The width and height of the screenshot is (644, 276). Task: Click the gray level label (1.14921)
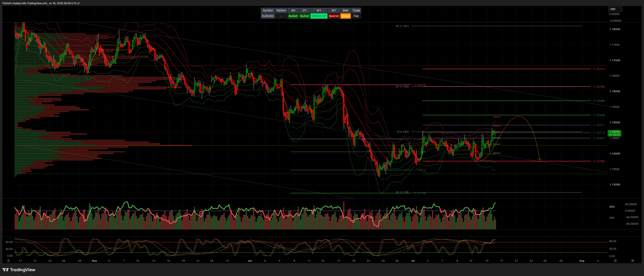[x=599, y=125]
